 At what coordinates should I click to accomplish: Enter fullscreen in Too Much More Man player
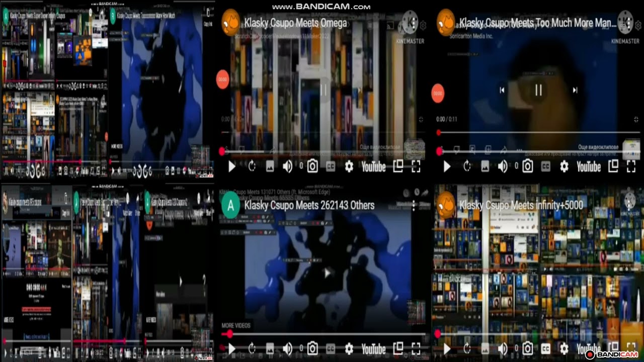(x=631, y=167)
